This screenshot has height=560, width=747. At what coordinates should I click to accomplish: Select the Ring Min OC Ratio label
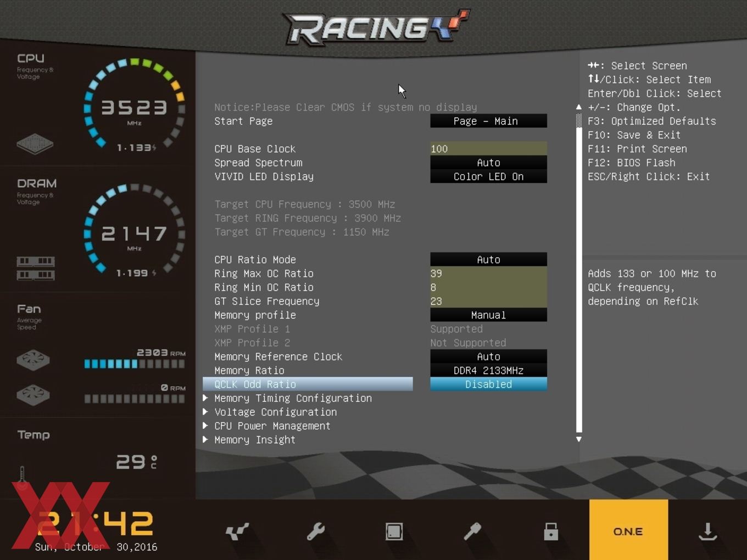[264, 287]
